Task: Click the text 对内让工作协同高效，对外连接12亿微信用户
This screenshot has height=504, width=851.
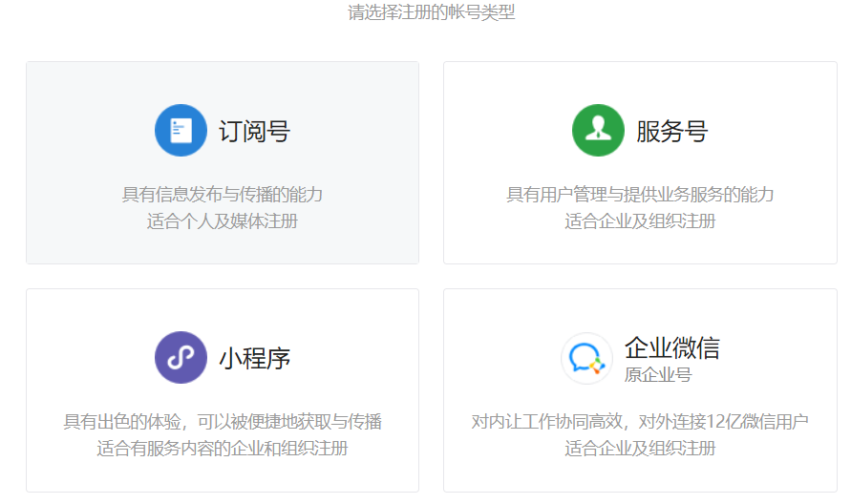Action: (640, 422)
